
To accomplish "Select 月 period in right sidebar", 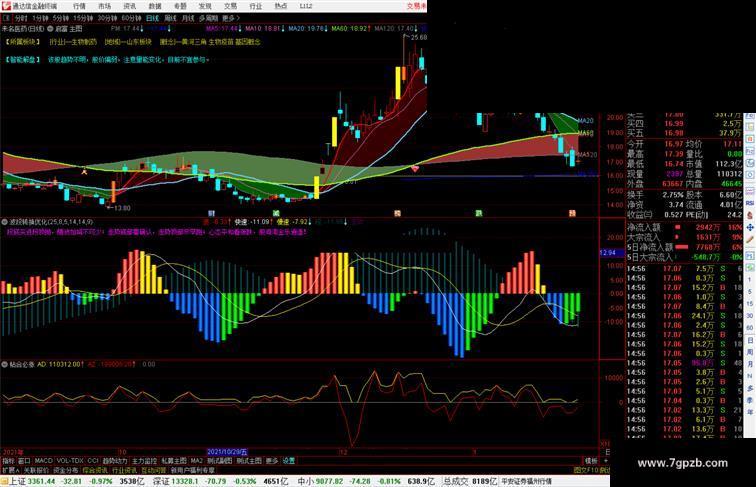I will (x=750, y=364).
